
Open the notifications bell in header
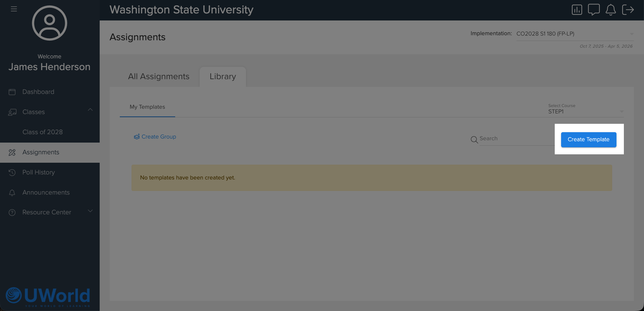610,10
